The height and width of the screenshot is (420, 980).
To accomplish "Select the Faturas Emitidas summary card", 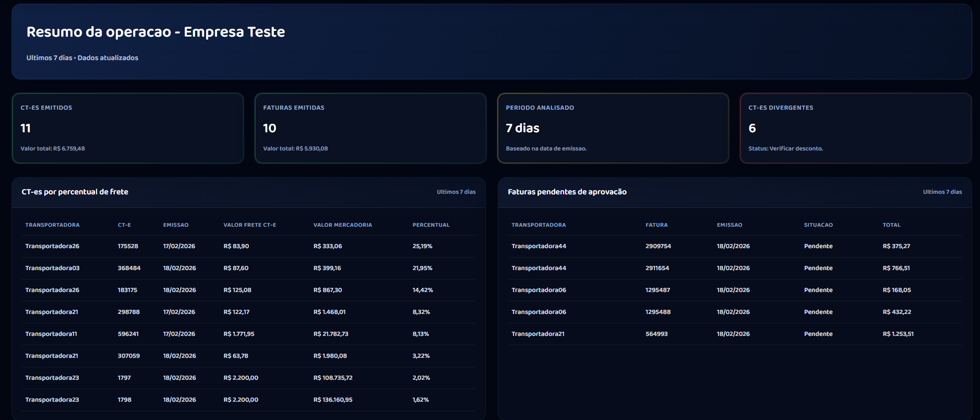I will tap(370, 128).
